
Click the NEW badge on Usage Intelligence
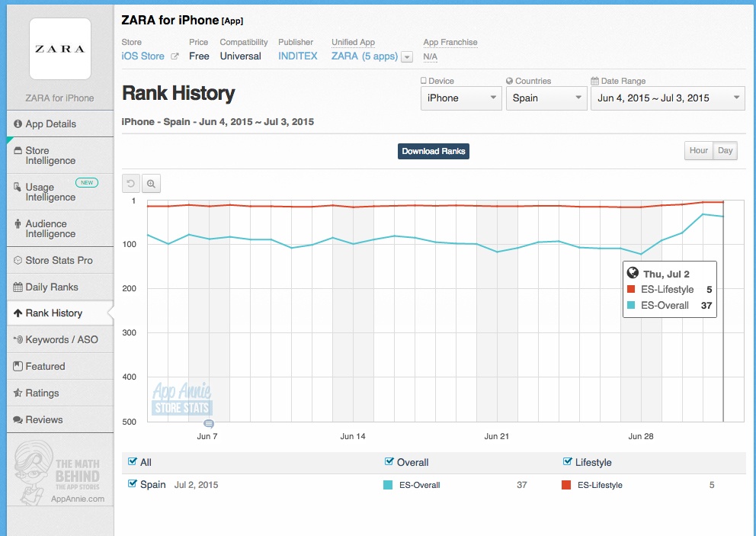87,182
